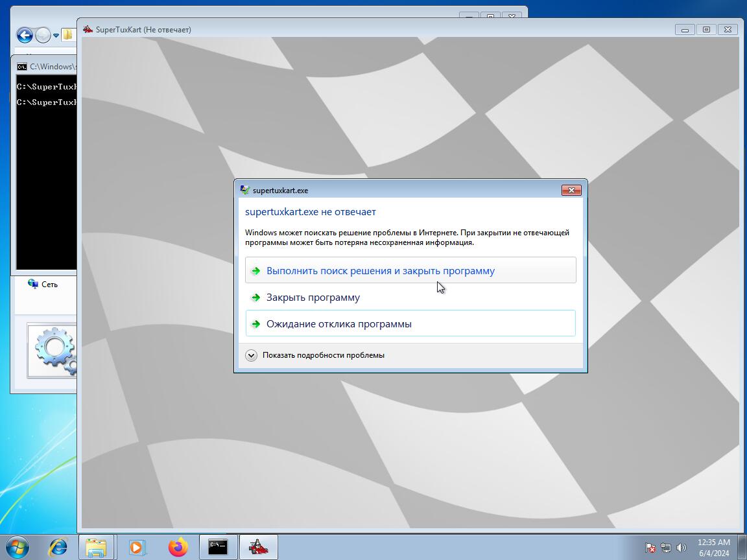Switch to SuperTuxKart taskbar item
747x560 pixels.
click(259, 547)
